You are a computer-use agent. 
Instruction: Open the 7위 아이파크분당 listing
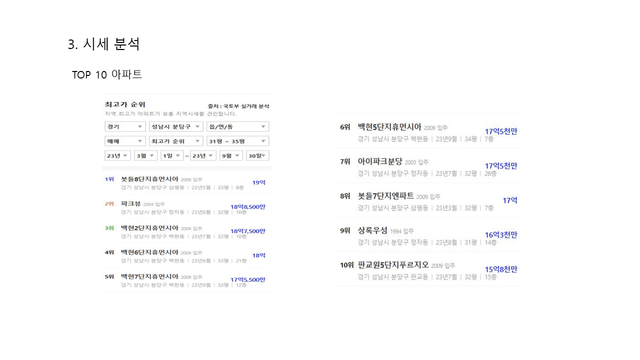tap(429, 167)
